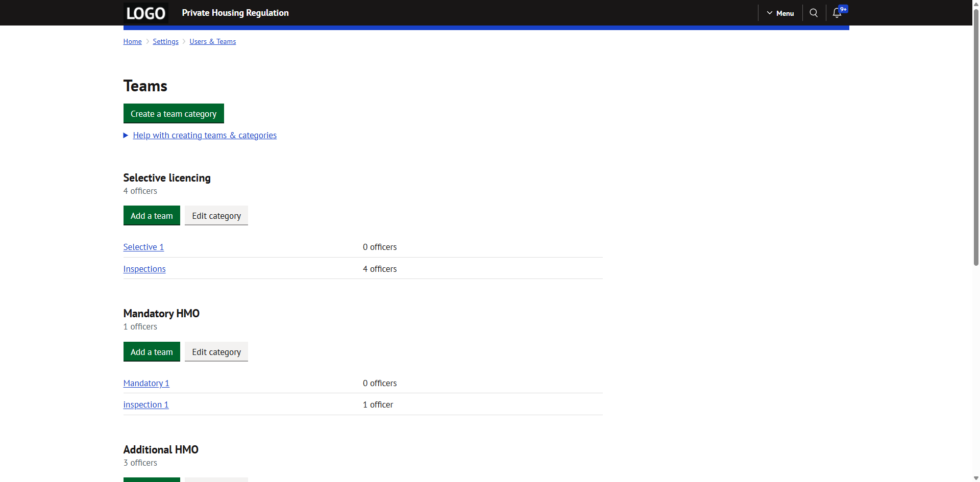Edit category for Mandatory HMO
The height and width of the screenshot is (482, 980).
tap(216, 352)
